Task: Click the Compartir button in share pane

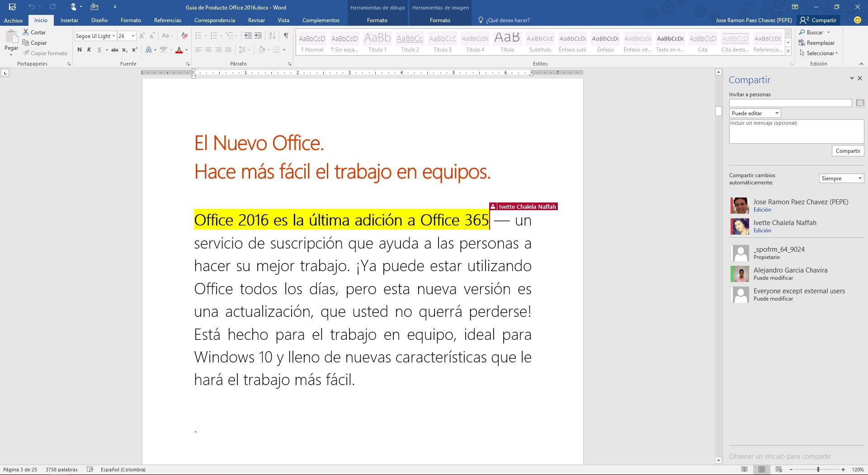Action: [x=848, y=151]
